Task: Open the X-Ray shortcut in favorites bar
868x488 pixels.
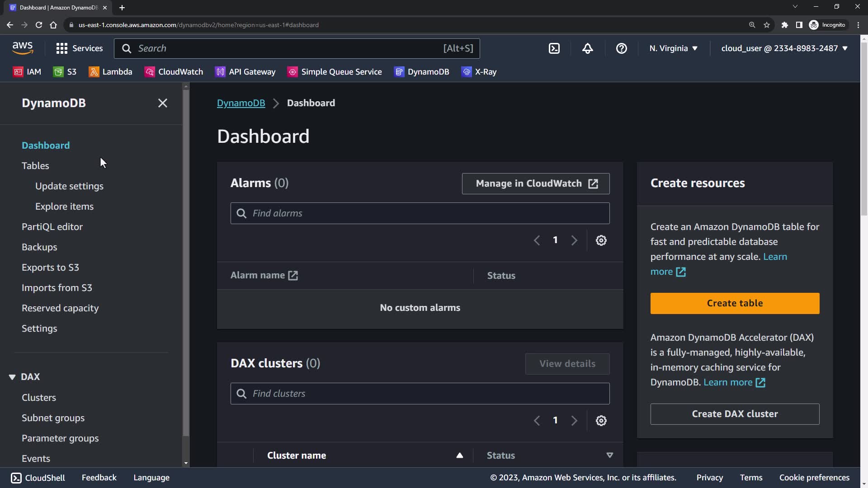Action: (x=479, y=72)
